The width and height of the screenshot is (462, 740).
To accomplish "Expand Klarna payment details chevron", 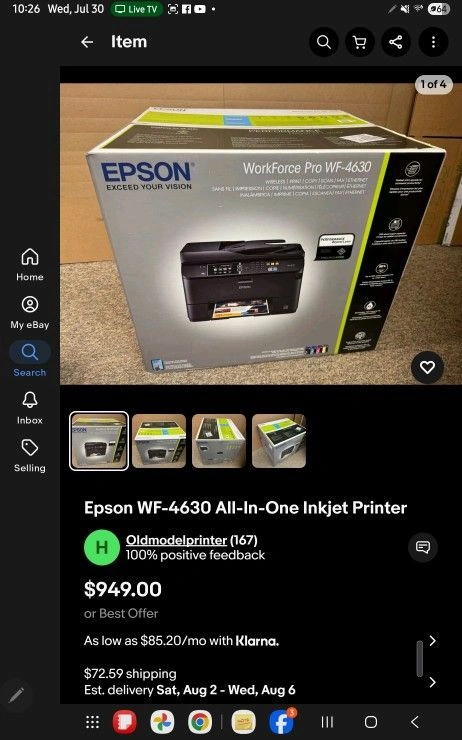I will tap(432, 640).
